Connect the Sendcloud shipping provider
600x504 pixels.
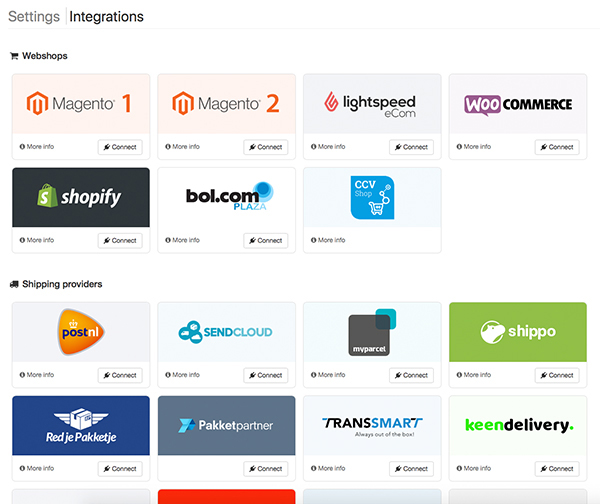[266, 375]
